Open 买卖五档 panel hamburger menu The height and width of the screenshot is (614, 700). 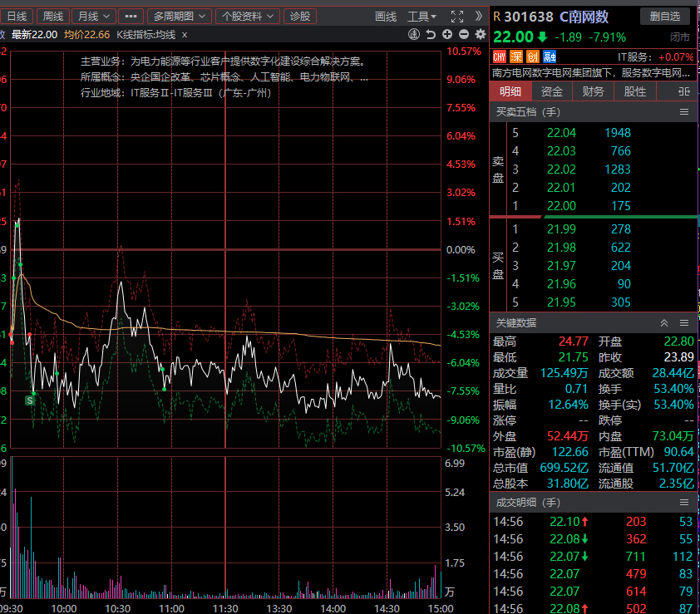(x=684, y=112)
